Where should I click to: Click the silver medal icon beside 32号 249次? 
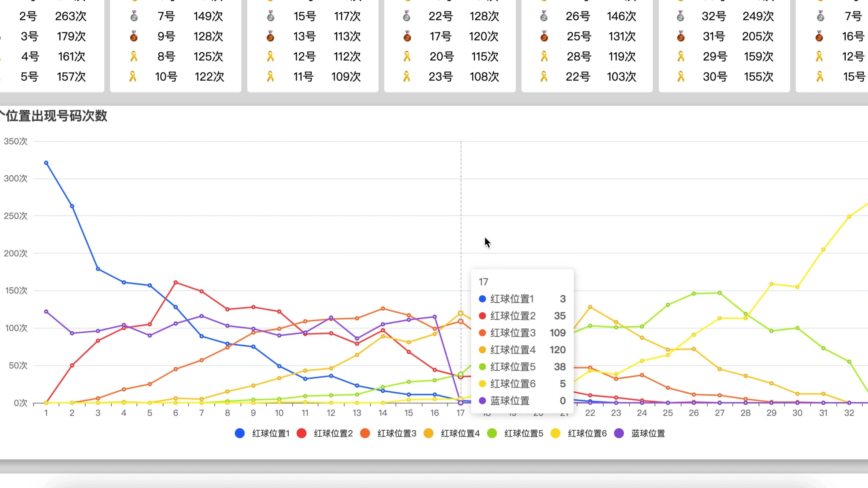681,16
